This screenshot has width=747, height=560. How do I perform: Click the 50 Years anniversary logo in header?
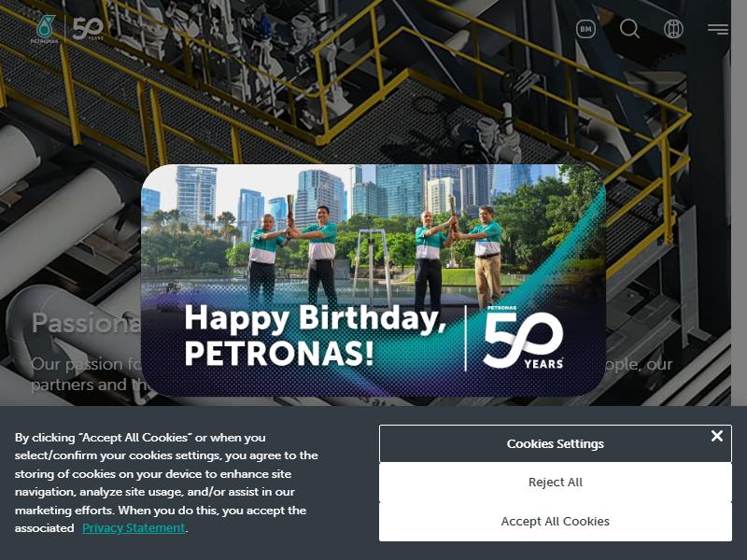pyautogui.click(x=88, y=29)
